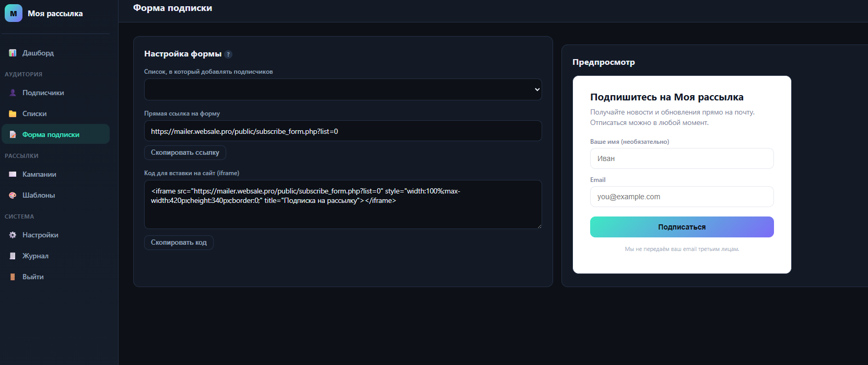Viewport: 868px width, 365px height.
Task: Click the Email label in preview form
Action: pyautogui.click(x=597, y=180)
